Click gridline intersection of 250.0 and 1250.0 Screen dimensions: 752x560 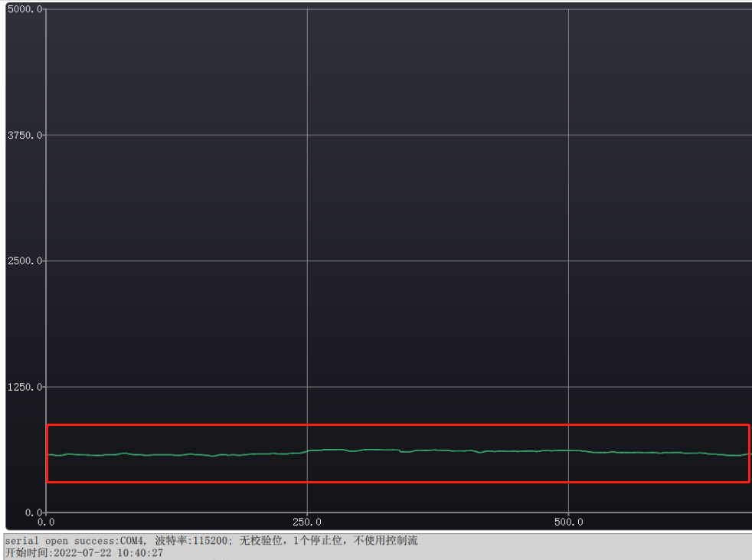tap(307, 387)
